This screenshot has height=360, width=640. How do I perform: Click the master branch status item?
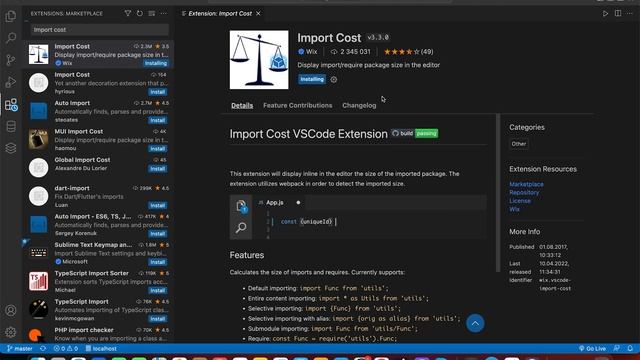pyautogui.click(x=20, y=349)
